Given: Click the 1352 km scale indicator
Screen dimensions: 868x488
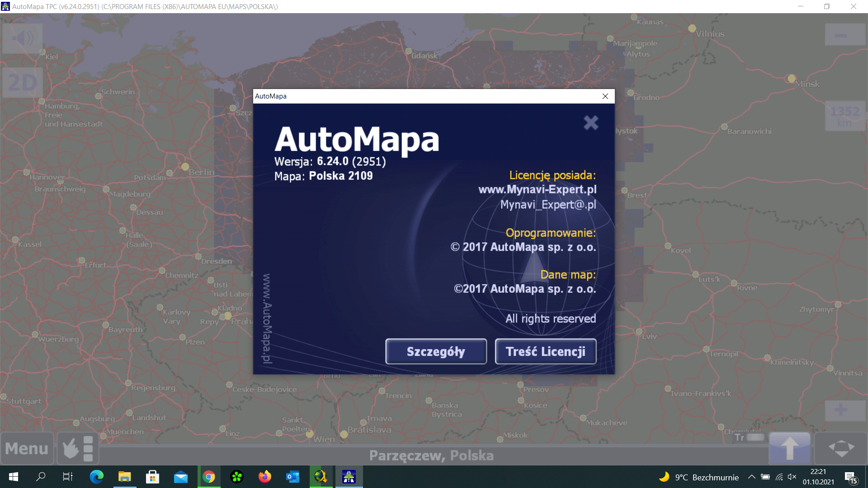Looking at the screenshot, I should [845, 116].
